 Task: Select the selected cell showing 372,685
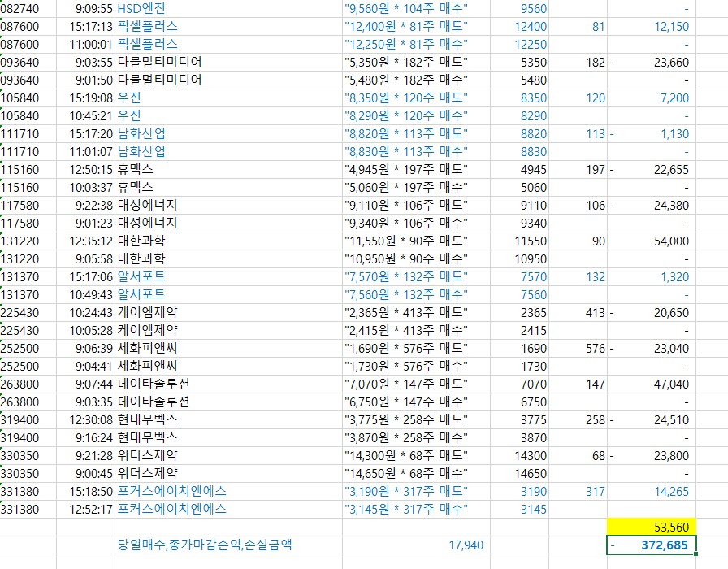(x=652, y=545)
